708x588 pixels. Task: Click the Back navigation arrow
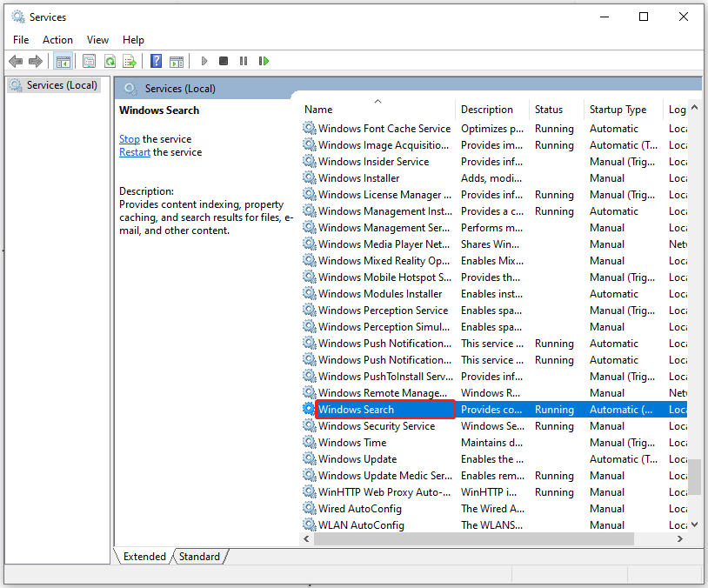(15, 61)
